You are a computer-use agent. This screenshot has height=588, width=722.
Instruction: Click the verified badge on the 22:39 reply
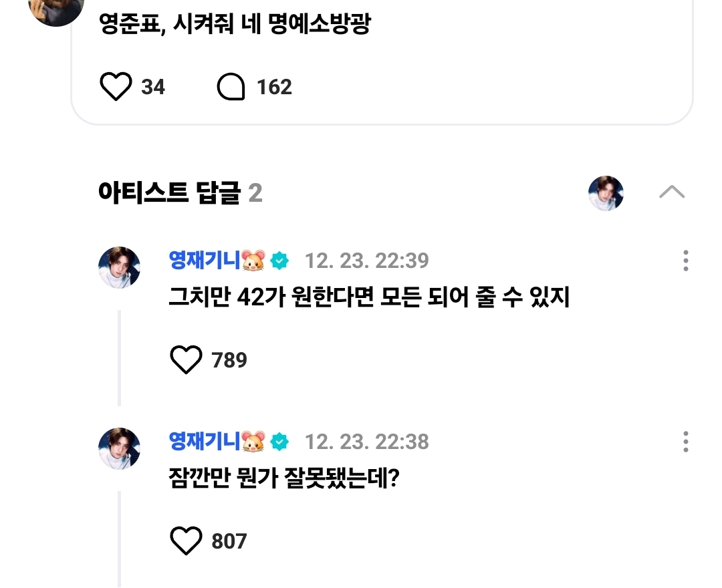279,261
